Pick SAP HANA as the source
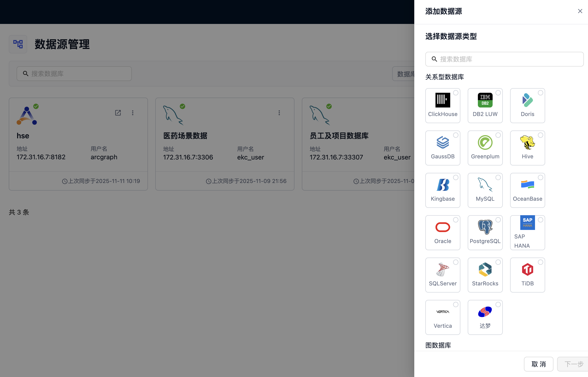 pyautogui.click(x=527, y=232)
